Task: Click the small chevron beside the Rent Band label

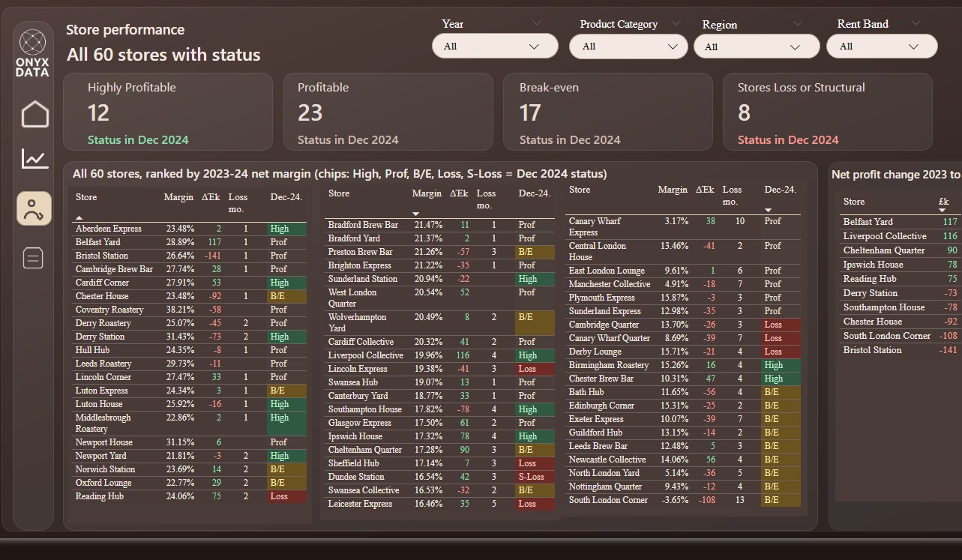Action: [x=916, y=23]
